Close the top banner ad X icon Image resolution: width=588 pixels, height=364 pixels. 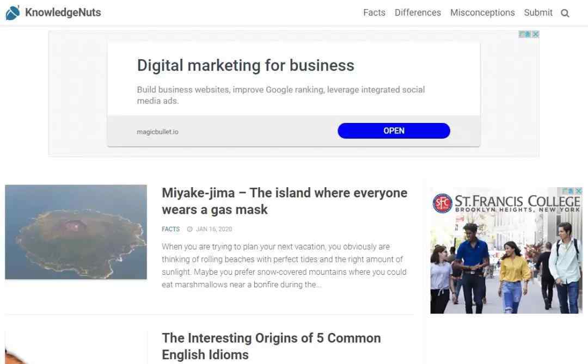(535, 34)
